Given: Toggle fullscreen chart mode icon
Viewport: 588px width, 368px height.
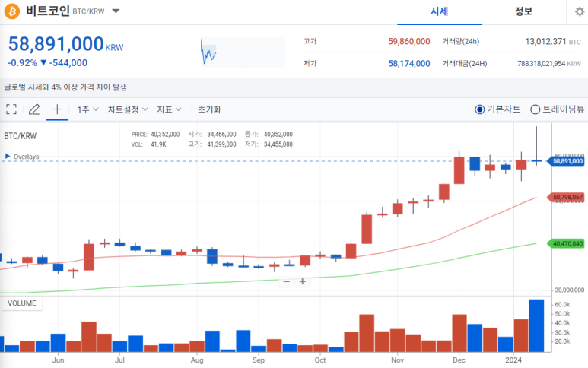Looking at the screenshot, I should (x=11, y=109).
